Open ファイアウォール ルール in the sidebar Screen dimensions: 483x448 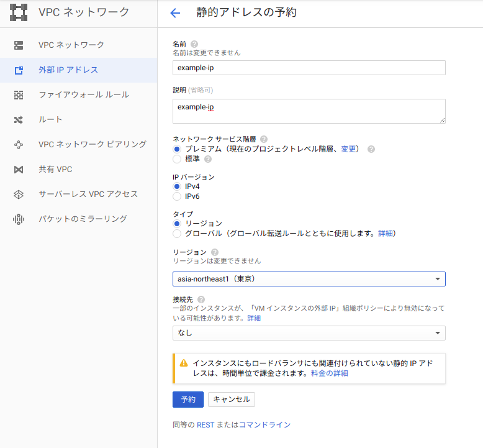[79, 95]
